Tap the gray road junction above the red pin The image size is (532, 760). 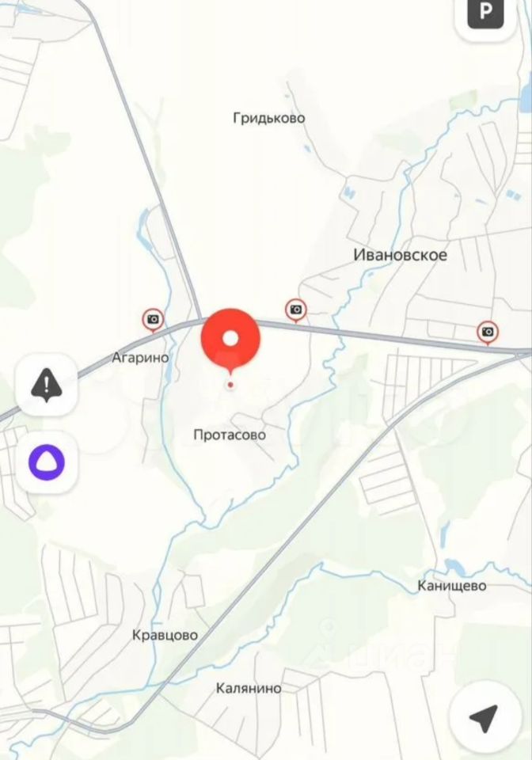[x=200, y=320]
